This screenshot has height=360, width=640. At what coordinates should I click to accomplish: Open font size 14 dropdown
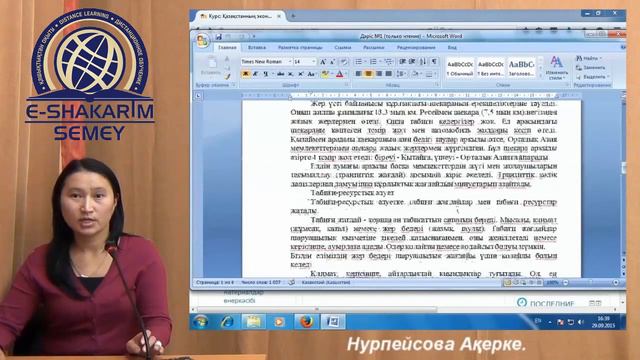click(314, 62)
